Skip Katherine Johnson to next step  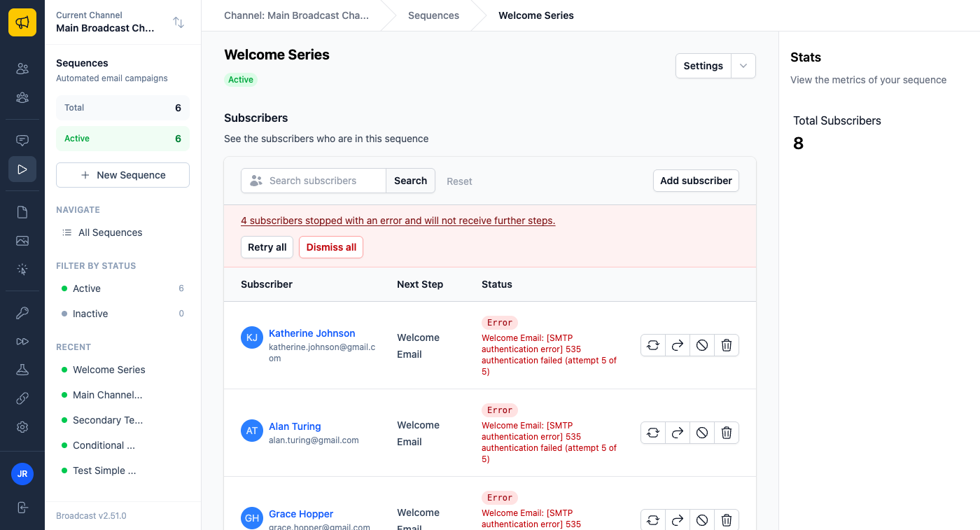tap(678, 345)
